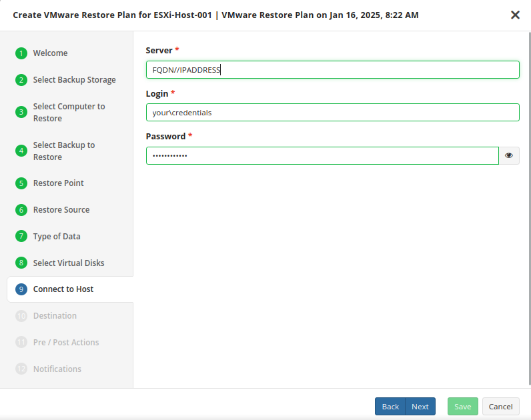The height and width of the screenshot is (420, 531).
Task: Jump to Select Backup to Restore step
Action: 64,151
